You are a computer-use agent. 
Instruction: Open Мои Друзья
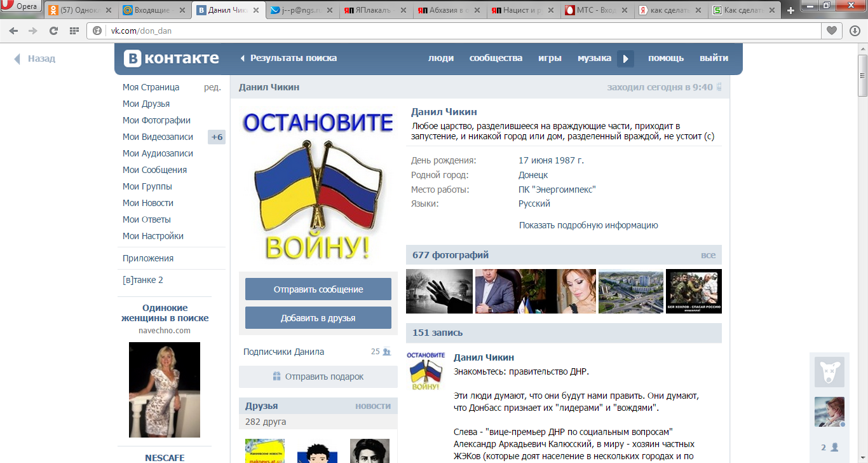(x=146, y=104)
